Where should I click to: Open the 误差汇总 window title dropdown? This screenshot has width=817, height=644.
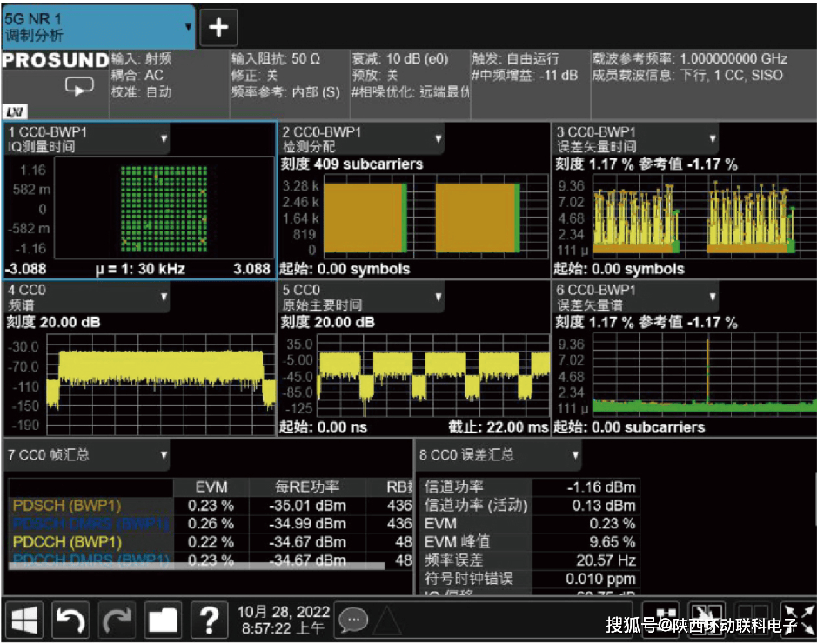(x=575, y=455)
